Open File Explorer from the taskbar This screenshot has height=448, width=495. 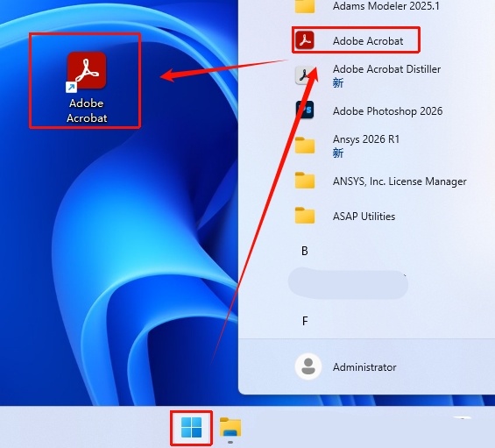click(230, 427)
